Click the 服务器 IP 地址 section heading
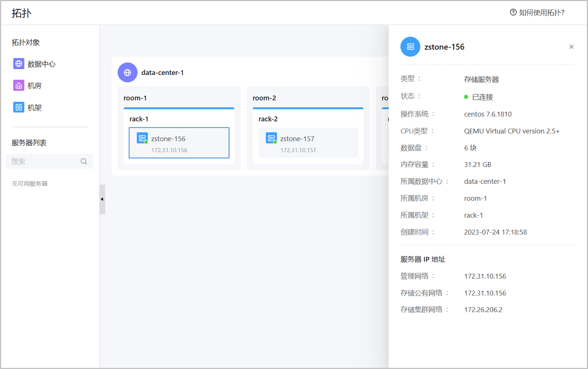The width and height of the screenshot is (588, 369). [x=423, y=259]
